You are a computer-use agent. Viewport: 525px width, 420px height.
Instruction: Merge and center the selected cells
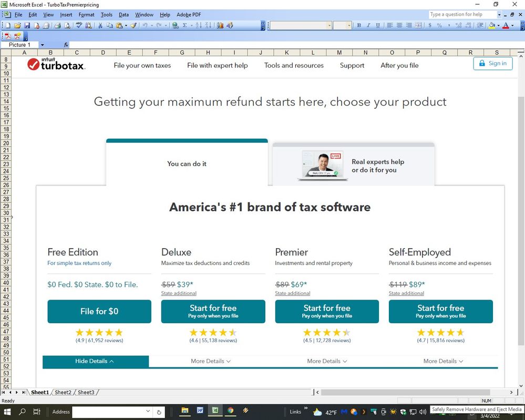click(x=418, y=25)
